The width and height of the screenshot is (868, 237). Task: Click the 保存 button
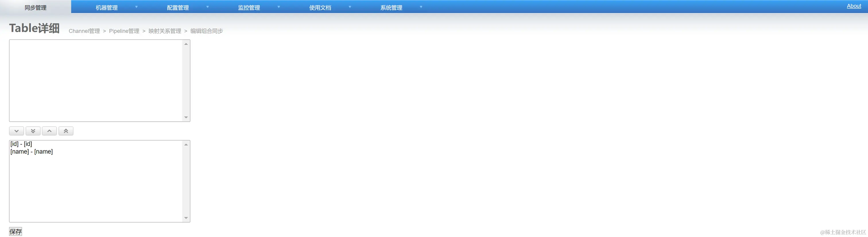15,232
